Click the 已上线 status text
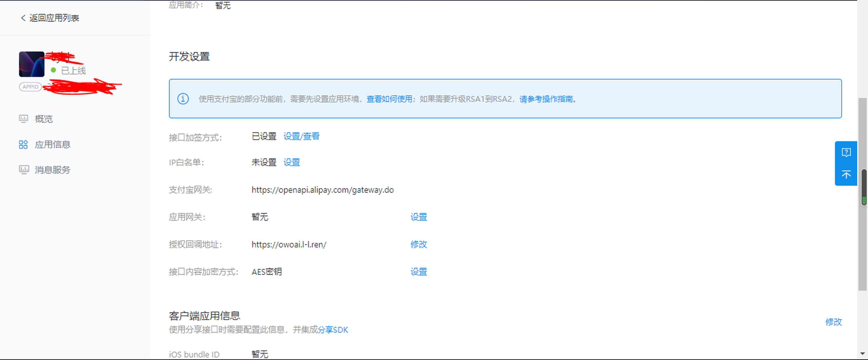Viewport: 868px width, 360px height. click(73, 71)
